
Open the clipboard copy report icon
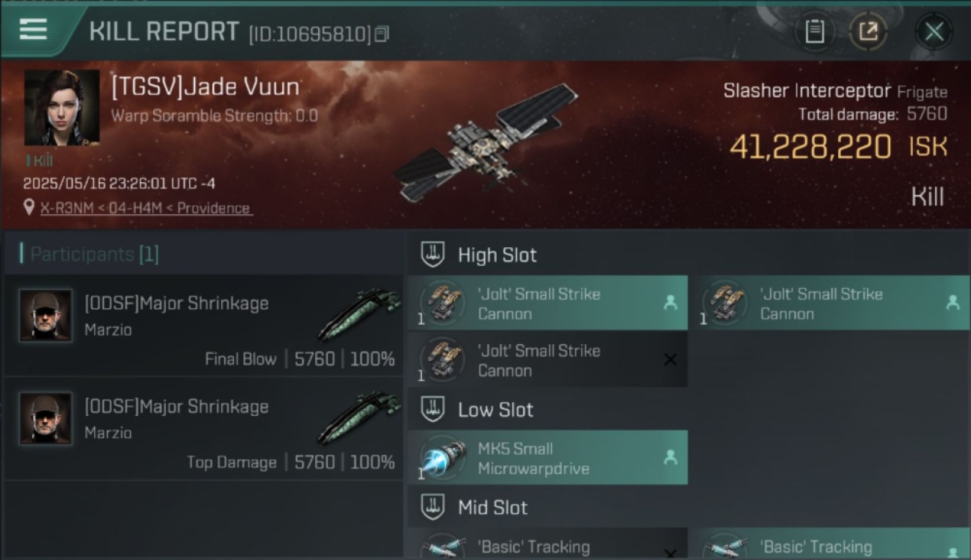pyautogui.click(x=814, y=31)
